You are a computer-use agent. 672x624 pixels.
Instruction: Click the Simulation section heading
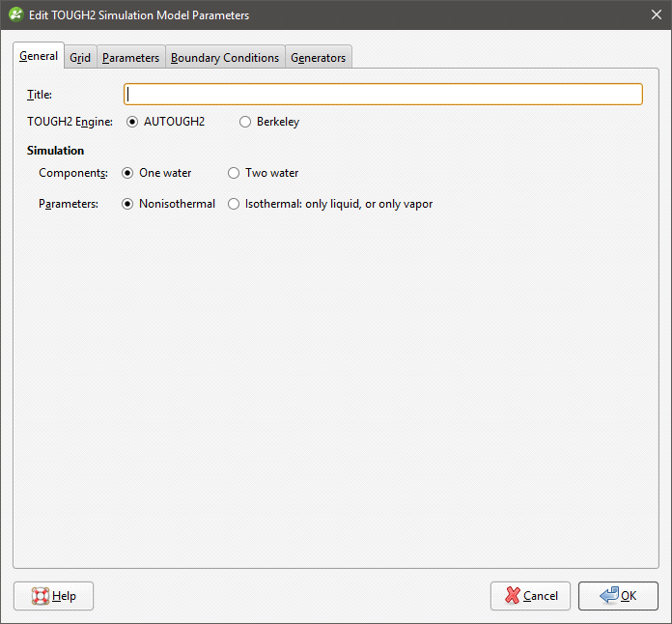[x=55, y=151]
